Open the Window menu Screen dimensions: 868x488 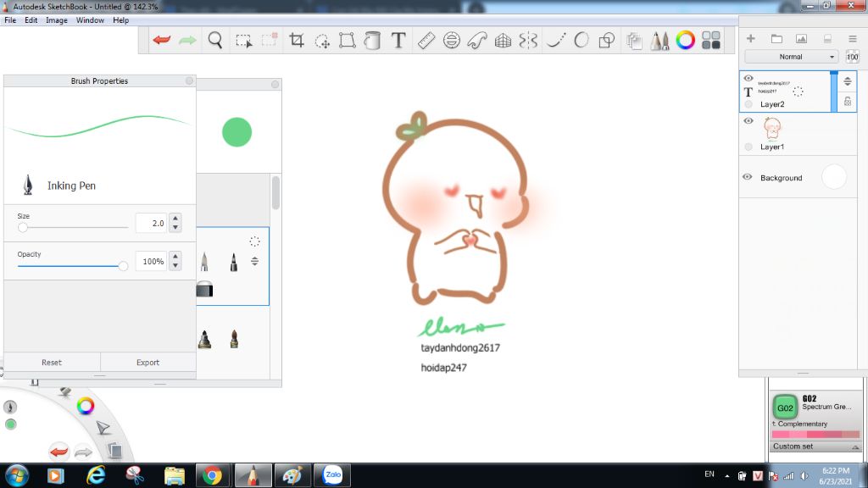click(x=90, y=20)
